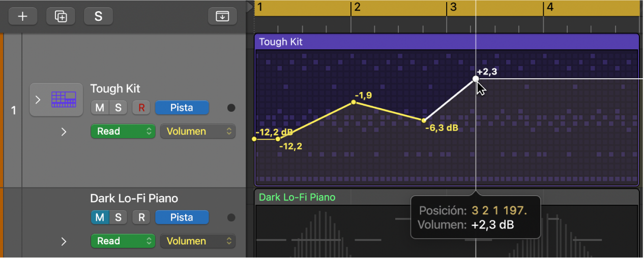Click the Tough Kit Pista button
This screenshot has height=258, width=644.
click(x=182, y=108)
